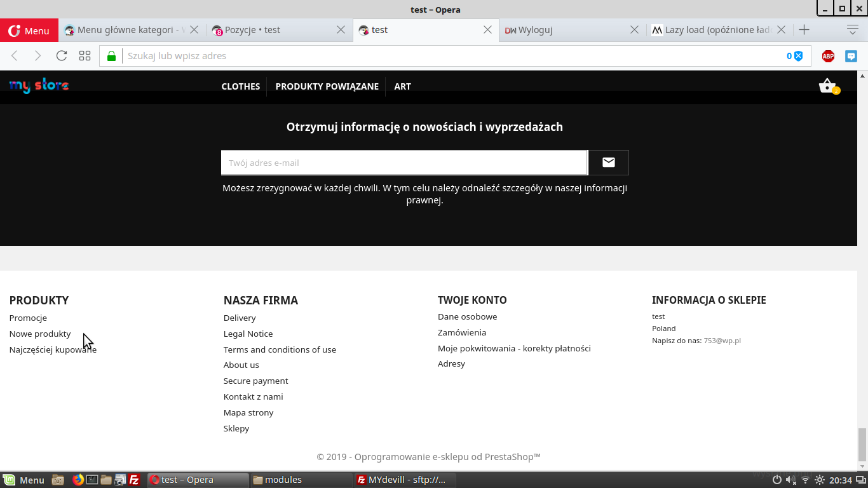Click the 753@wp.pl email address
This screenshot has width=868, height=488.
click(x=722, y=341)
